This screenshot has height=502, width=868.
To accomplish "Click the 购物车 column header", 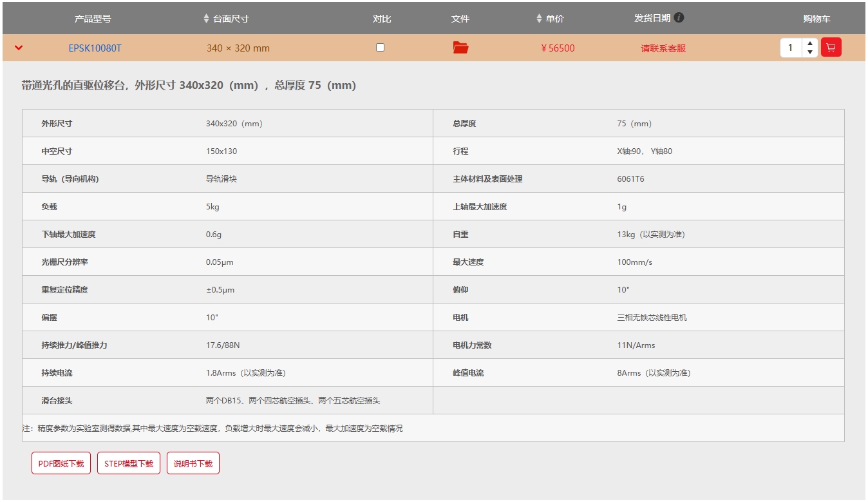I will 816,19.
